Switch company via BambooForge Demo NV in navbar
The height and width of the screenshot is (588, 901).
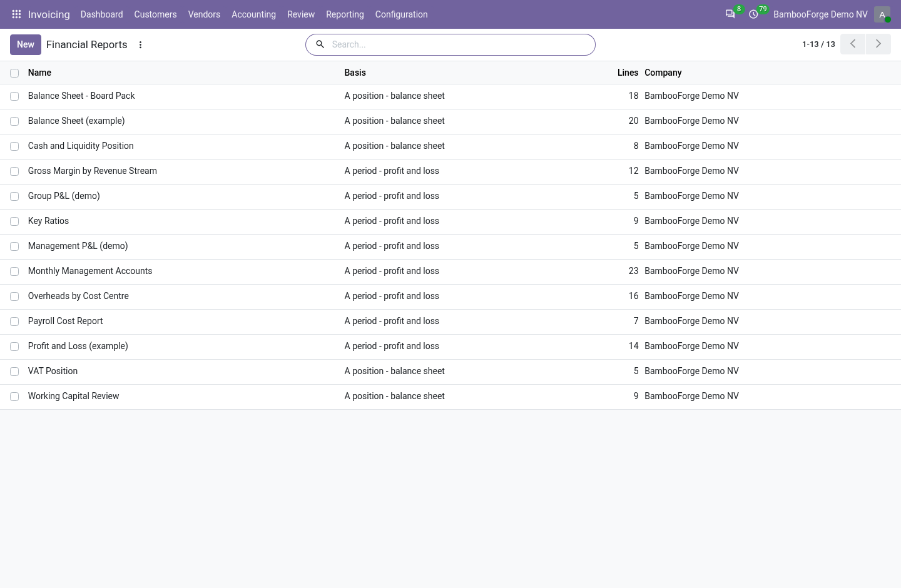820,14
